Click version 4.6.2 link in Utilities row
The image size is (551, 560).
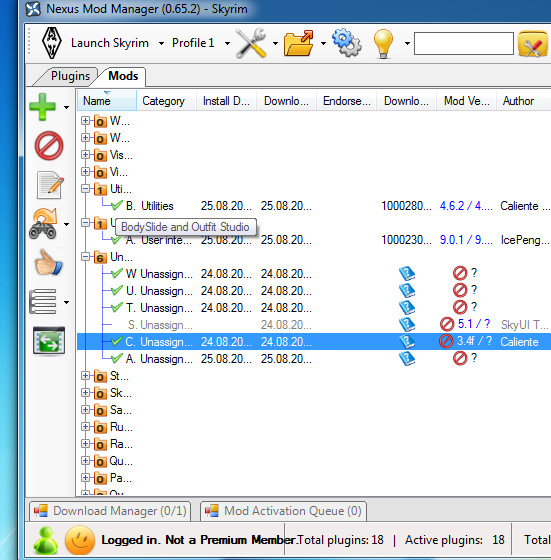[x=466, y=206]
